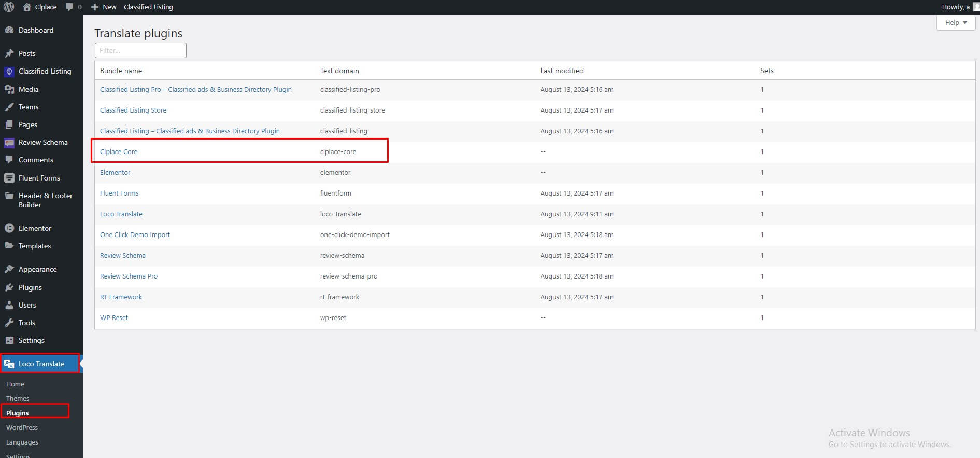This screenshot has height=458, width=980.
Task: Click the August 13, 2024 9:11 am date
Action: (577, 214)
